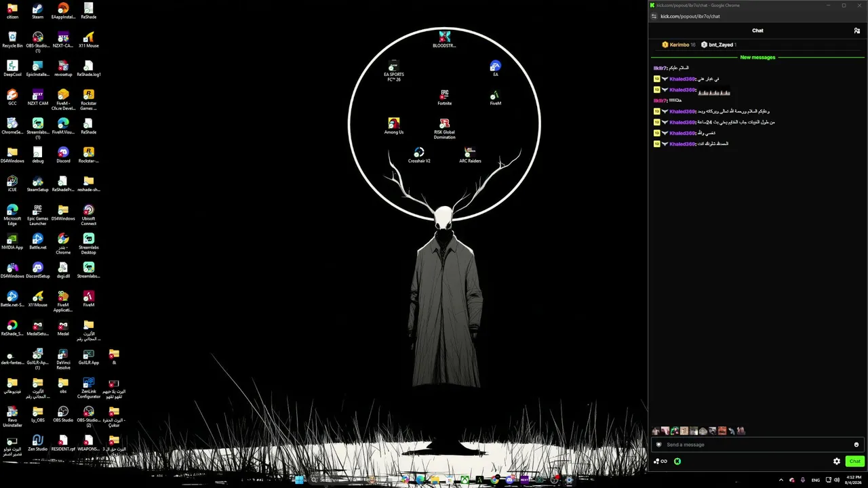Click top gifter Kerimbo in chat
The width and height of the screenshot is (868, 488).
tap(678, 45)
